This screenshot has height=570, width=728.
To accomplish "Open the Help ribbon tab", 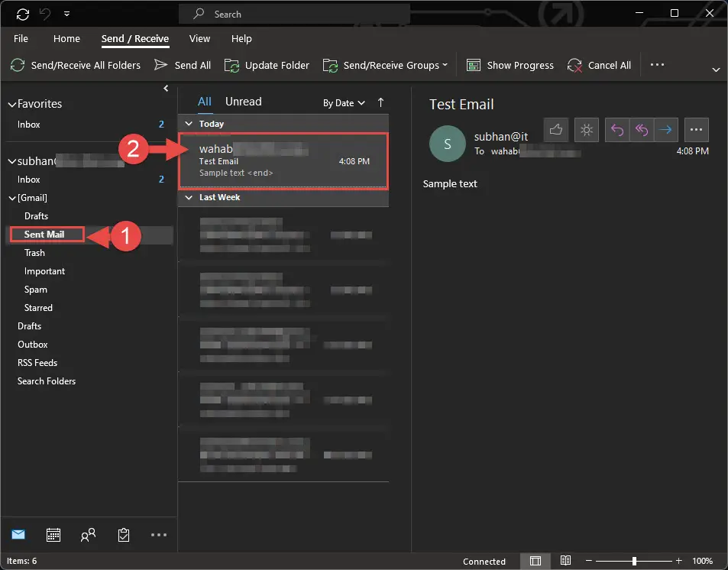I will tap(241, 38).
